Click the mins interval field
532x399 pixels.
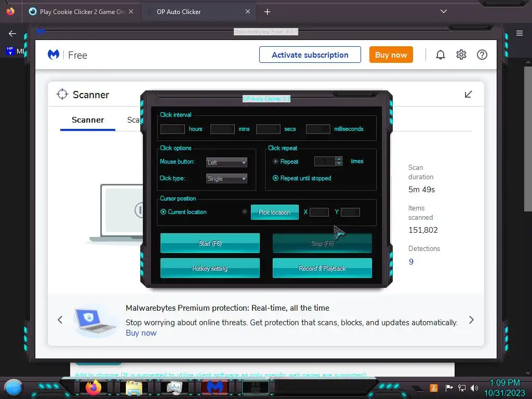coord(222,129)
